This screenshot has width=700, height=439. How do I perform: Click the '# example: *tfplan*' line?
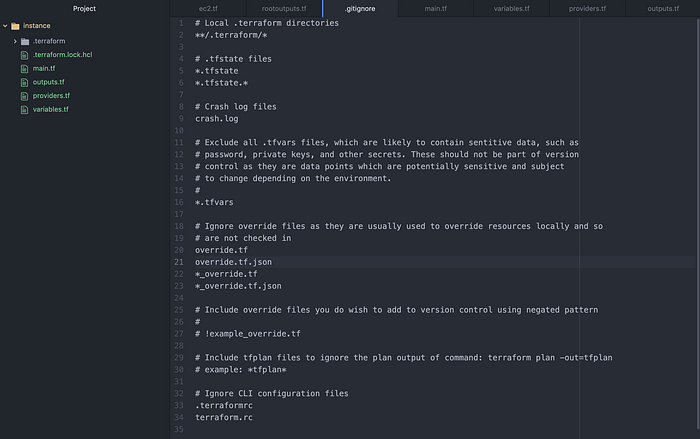241,370
